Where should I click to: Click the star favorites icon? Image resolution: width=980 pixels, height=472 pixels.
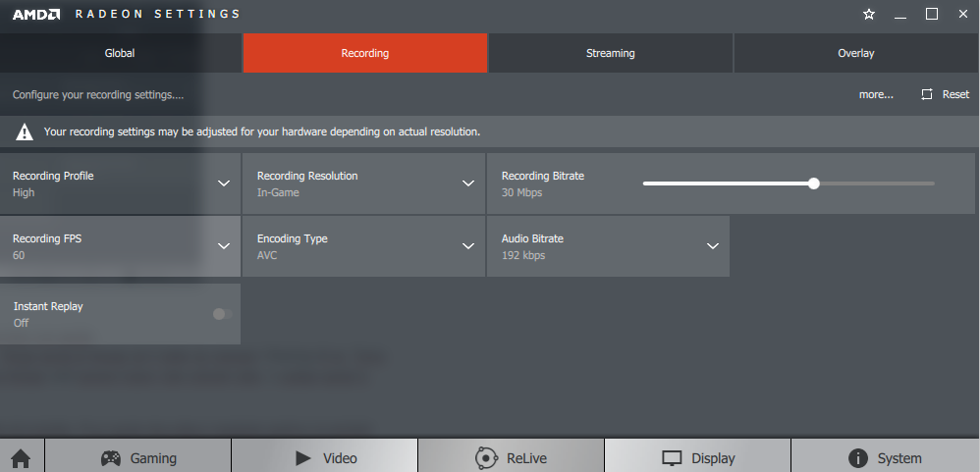(868, 15)
